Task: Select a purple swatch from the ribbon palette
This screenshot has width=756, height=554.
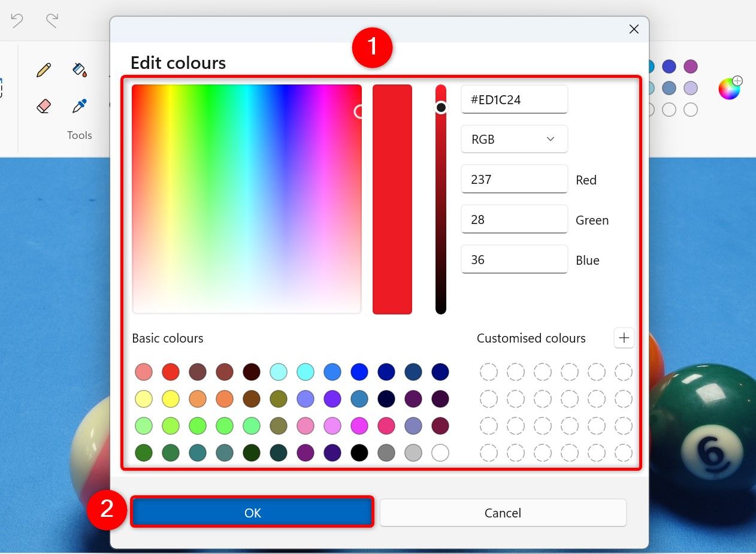Action: pyautogui.click(x=691, y=65)
